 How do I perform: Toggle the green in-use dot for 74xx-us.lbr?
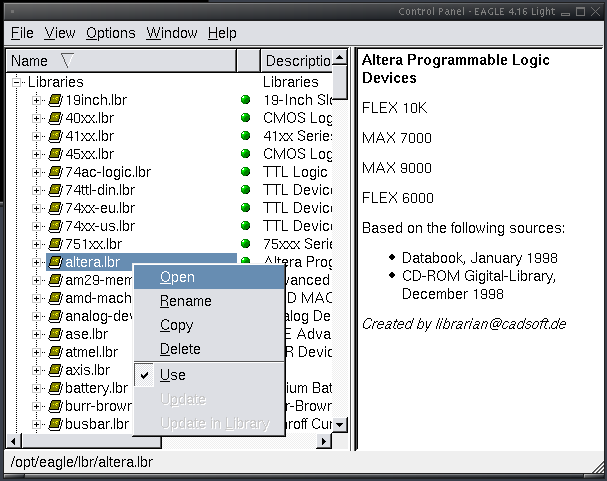pyautogui.click(x=245, y=225)
